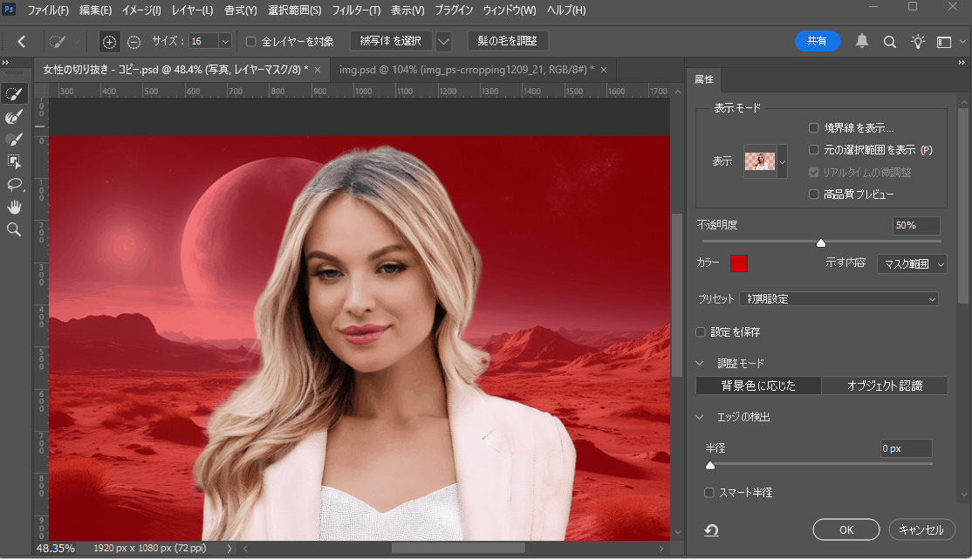Open the フィルター(T) menu
This screenshot has height=560, width=972.
point(356,10)
